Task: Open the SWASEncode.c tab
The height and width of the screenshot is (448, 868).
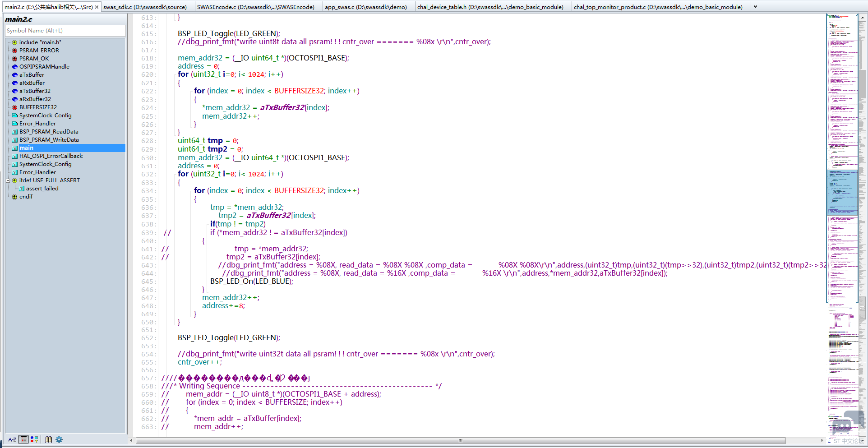Action: coord(255,7)
